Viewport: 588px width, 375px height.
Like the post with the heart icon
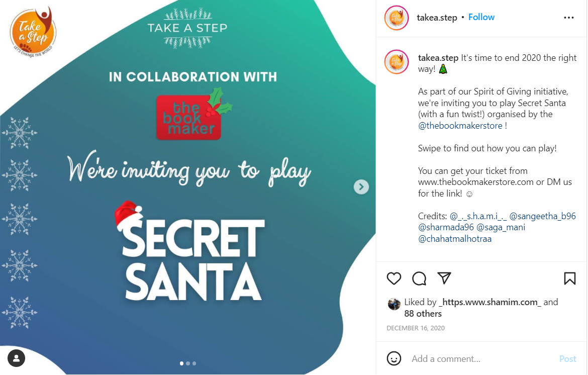(394, 278)
